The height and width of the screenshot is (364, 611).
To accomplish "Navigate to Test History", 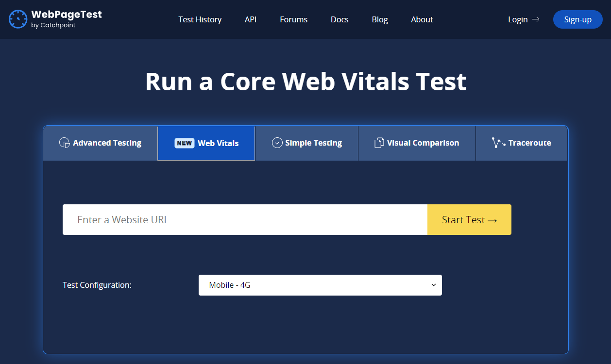I will coord(200,19).
